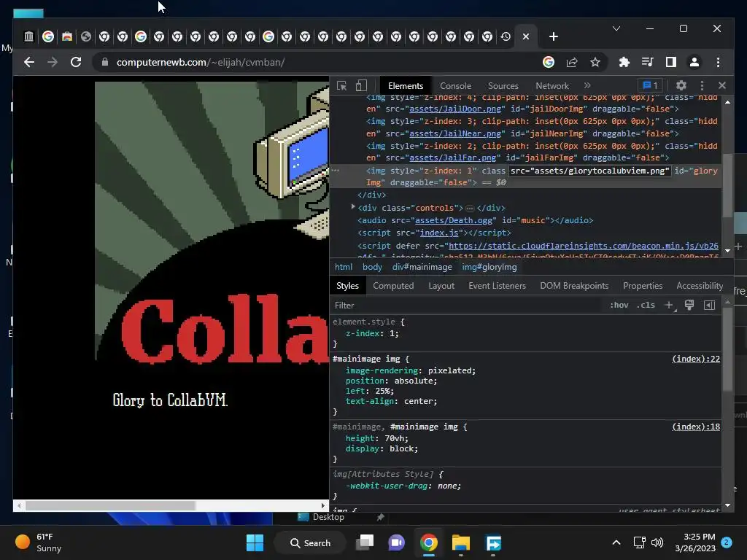Screen dimensions: 747x560
Task: Bookmark this page with the star icon
Action: (x=595, y=62)
